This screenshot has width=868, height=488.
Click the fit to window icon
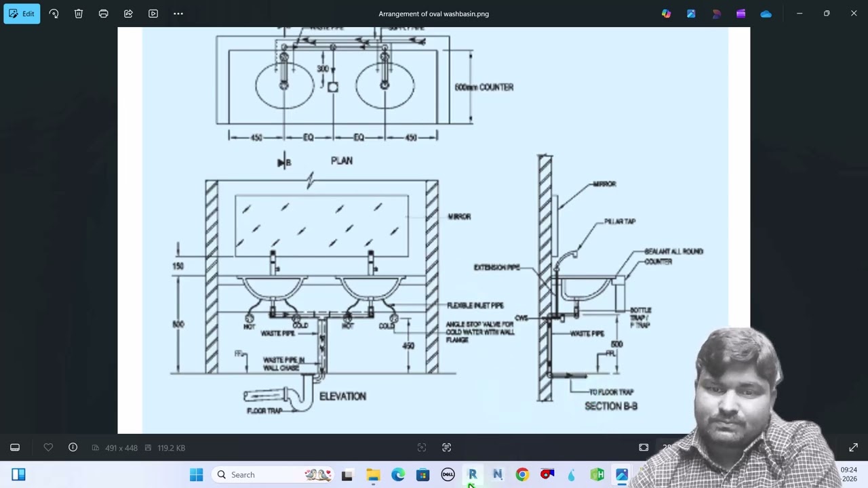pyautogui.click(x=644, y=447)
